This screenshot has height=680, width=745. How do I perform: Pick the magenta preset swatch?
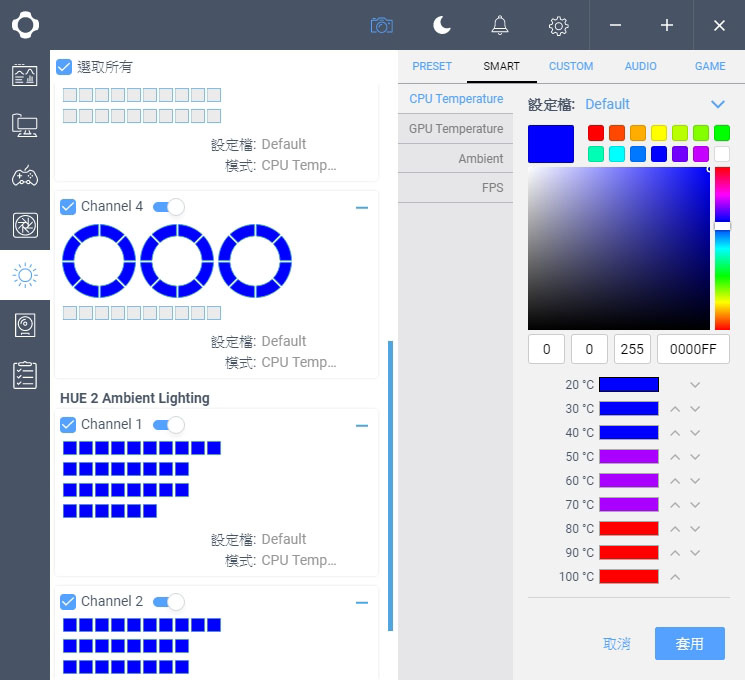(701, 154)
